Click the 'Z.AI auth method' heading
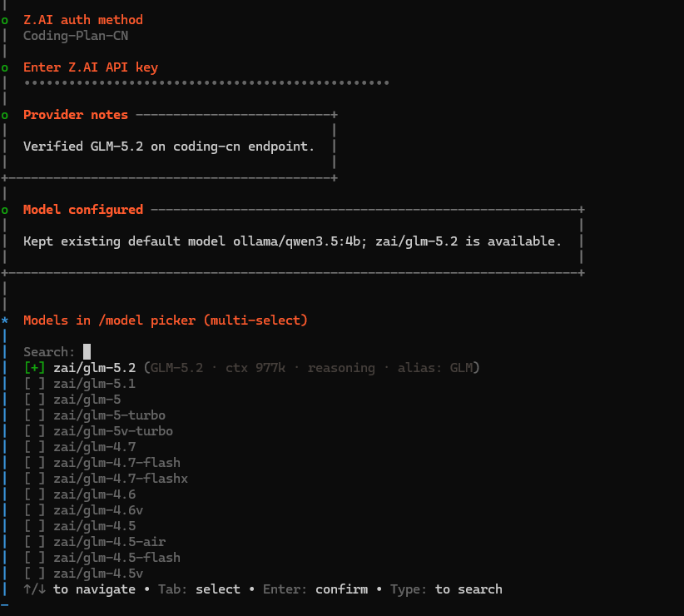Viewport: 684px width, 616px height. (x=83, y=20)
